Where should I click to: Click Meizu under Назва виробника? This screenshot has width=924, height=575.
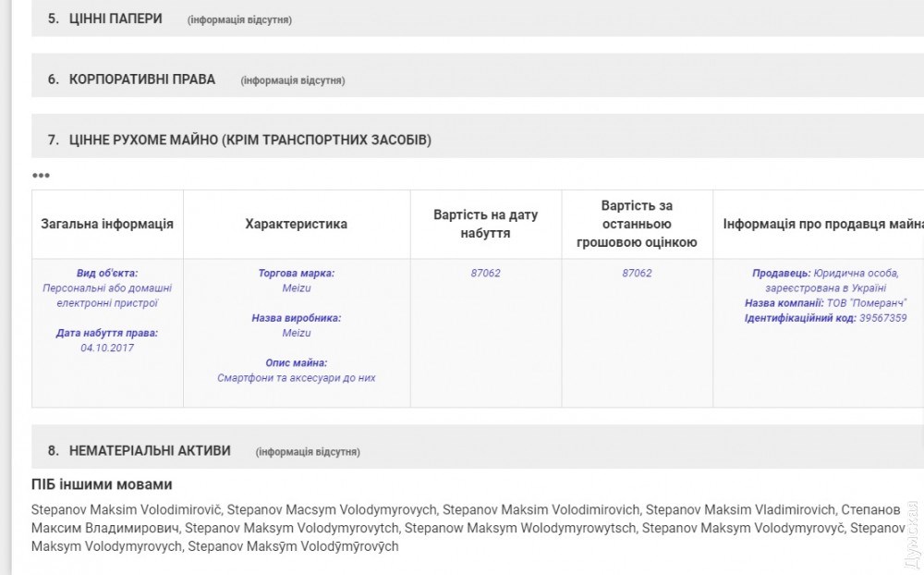click(x=296, y=333)
